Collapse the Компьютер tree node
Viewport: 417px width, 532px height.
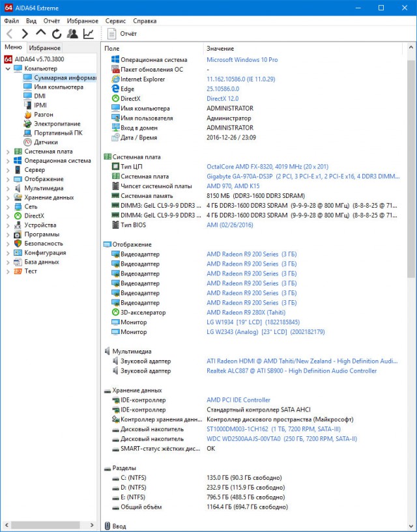8,68
